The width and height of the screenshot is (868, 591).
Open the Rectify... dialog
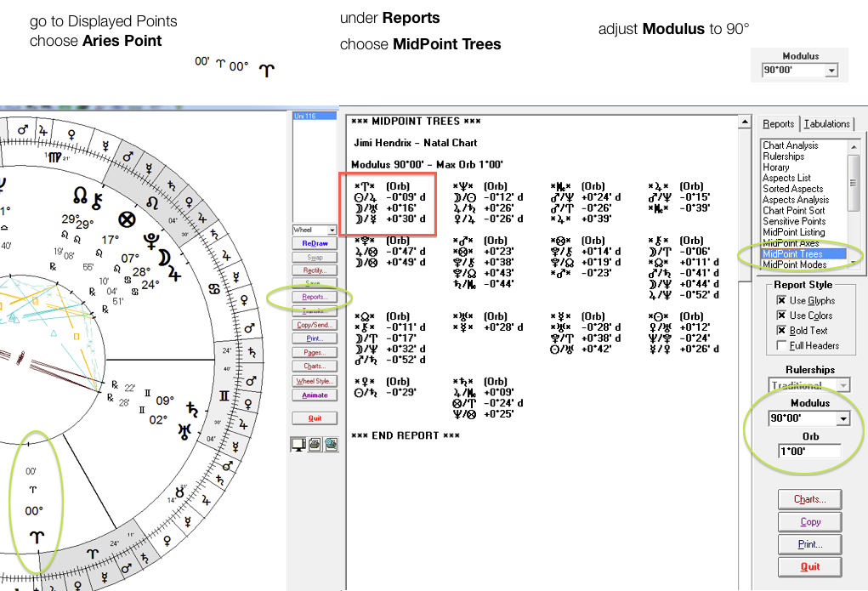click(x=315, y=270)
